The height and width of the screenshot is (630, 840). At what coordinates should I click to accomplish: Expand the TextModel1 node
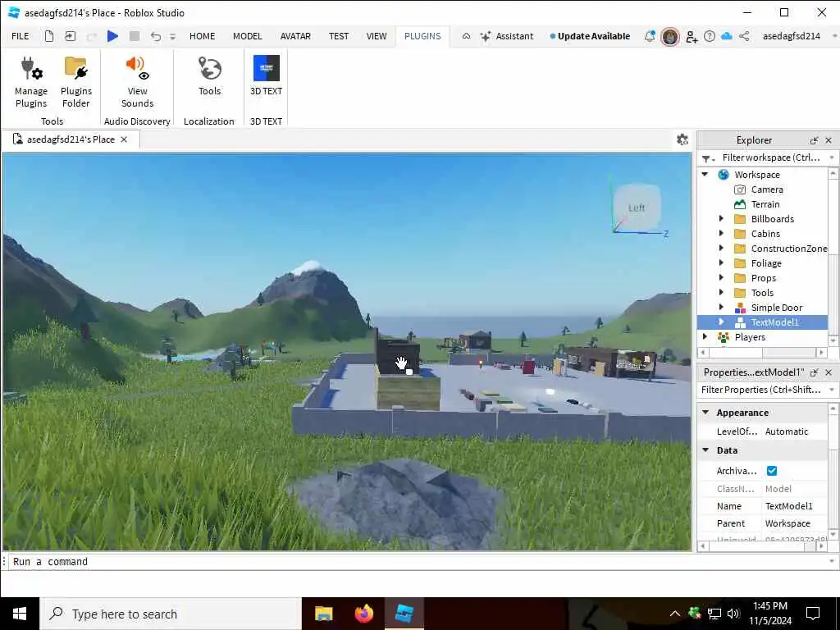(x=721, y=322)
